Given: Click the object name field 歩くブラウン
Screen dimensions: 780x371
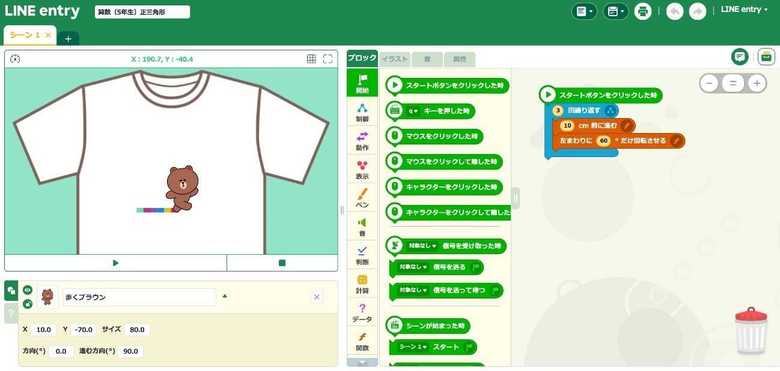Looking at the screenshot, I should [139, 297].
